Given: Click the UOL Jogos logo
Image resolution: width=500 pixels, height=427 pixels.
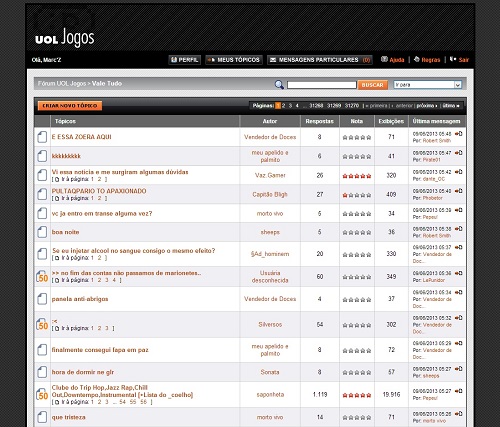Looking at the screenshot, I should click(65, 38).
